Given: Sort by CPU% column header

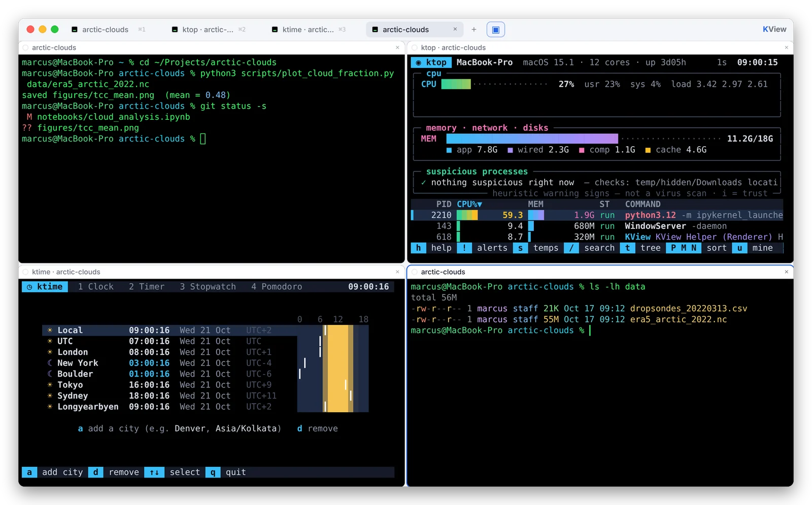Looking at the screenshot, I should click(469, 204).
